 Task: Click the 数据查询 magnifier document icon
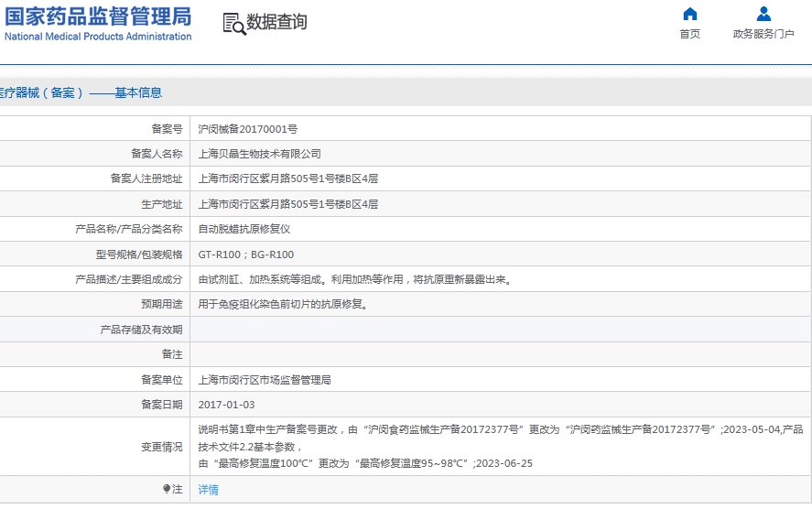click(x=234, y=24)
